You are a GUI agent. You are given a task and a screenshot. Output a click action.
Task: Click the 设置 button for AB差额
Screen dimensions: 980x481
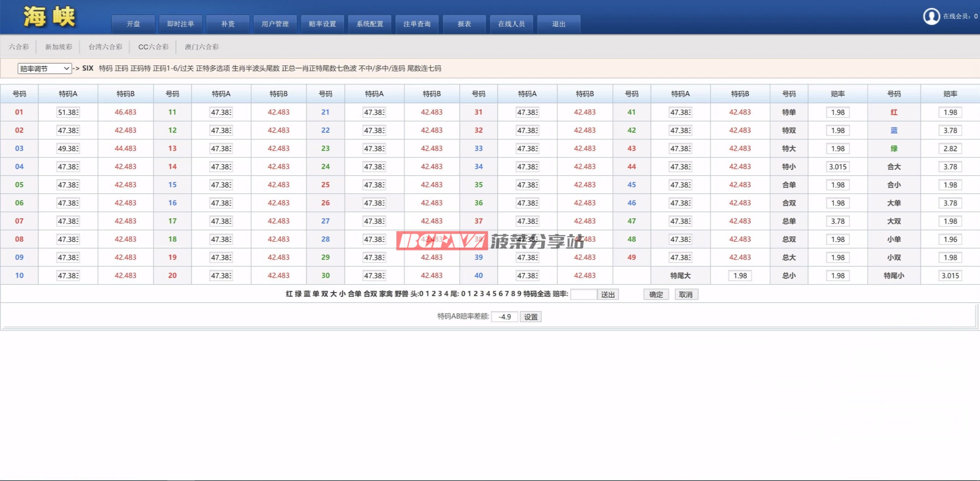pos(531,317)
